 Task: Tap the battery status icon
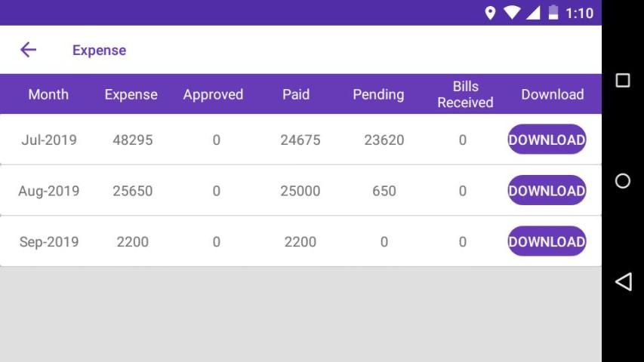[553, 13]
